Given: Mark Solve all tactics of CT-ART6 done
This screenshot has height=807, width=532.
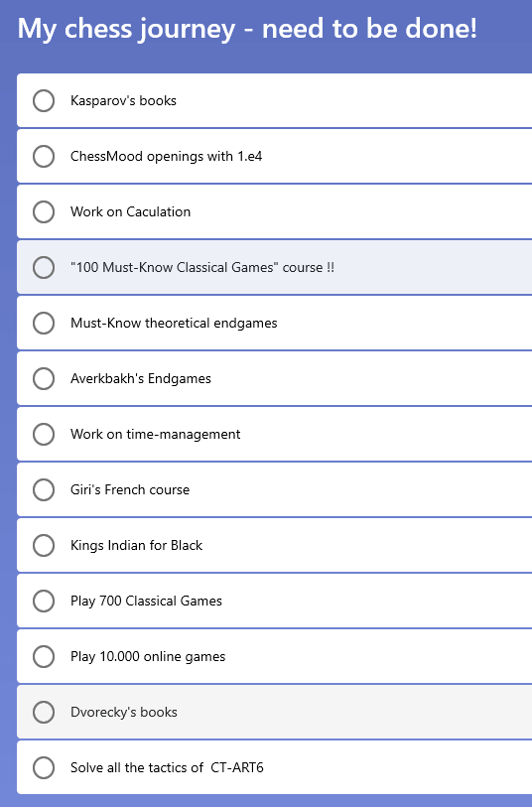Looking at the screenshot, I should point(44,768).
